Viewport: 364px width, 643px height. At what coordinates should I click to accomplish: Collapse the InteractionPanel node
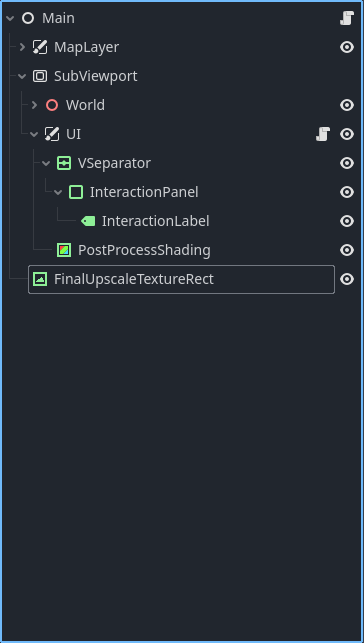58,192
